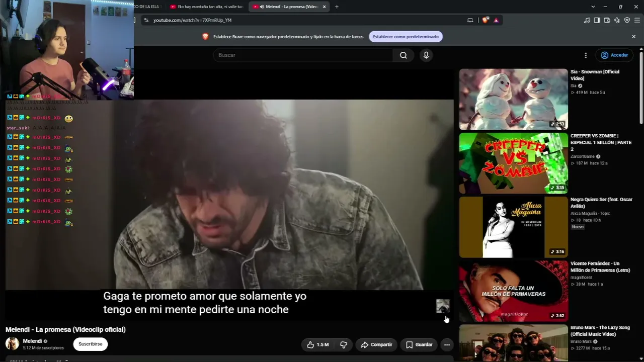The width and height of the screenshot is (644, 362).
Task: Switch to the Melendi - La promesa tab
Action: pos(289,7)
